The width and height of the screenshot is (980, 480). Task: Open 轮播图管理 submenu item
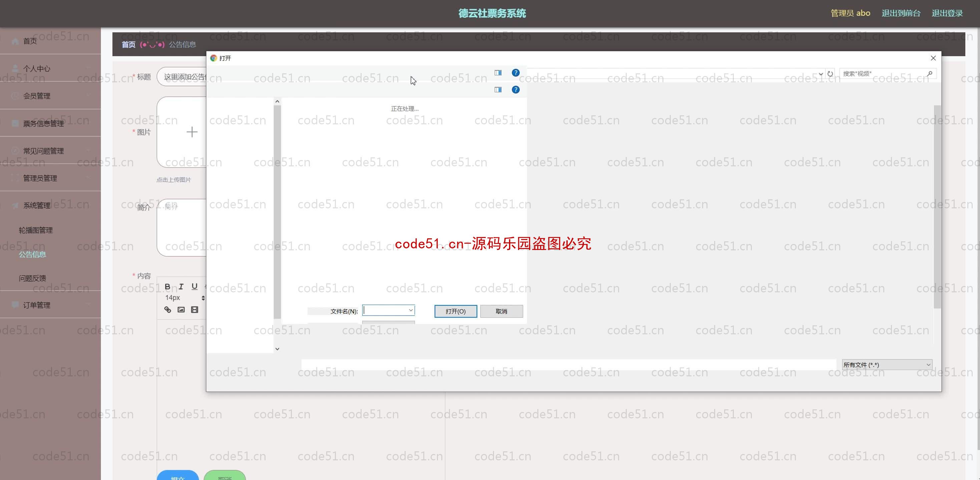36,230
